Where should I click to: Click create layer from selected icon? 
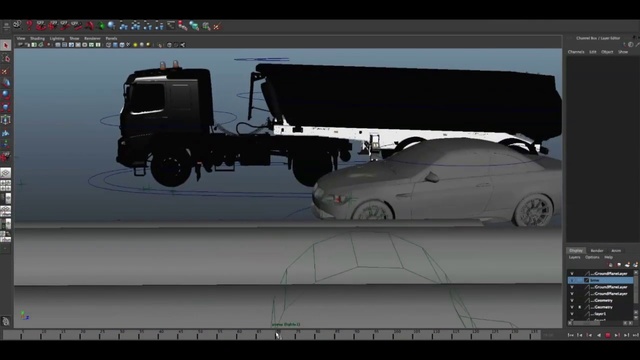635,265
